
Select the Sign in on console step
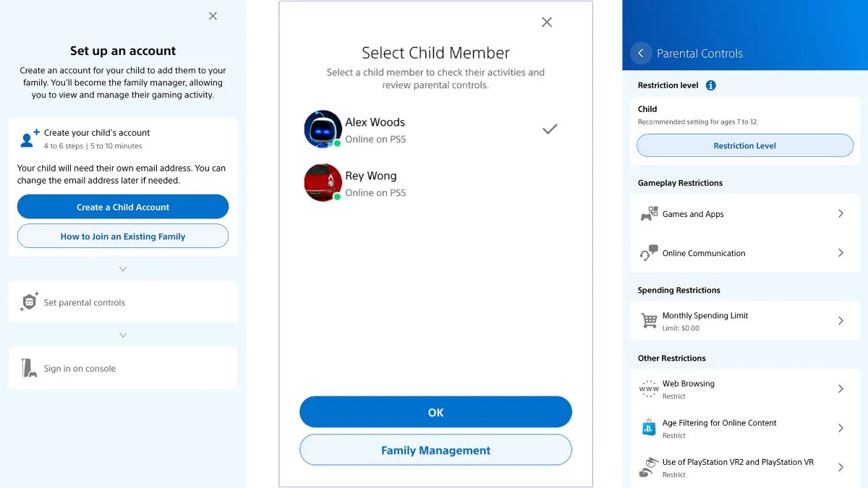coord(123,368)
